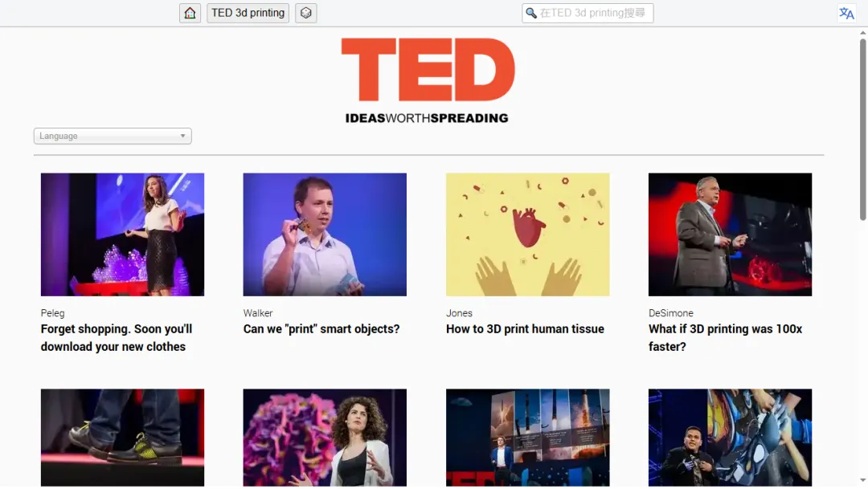This screenshot has height=489, width=868.
Task: Open the yellow heart illustration thumbnail
Action: [527, 234]
